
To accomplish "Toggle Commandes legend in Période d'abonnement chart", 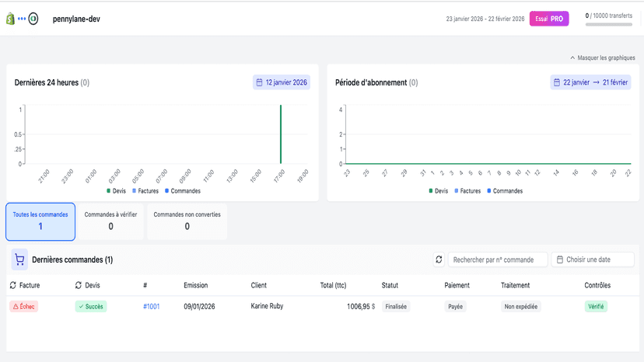I will [x=505, y=191].
